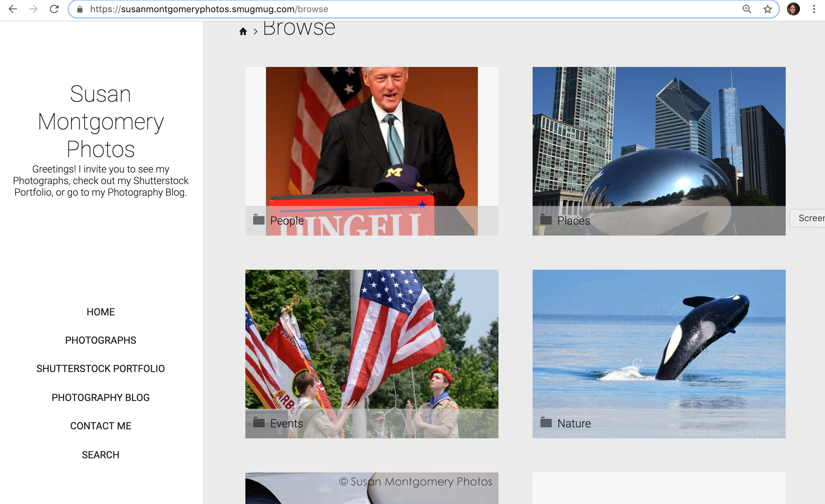Click CONTACT ME in sidebar
This screenshot has width=825, height=504.
coord(100,426)
